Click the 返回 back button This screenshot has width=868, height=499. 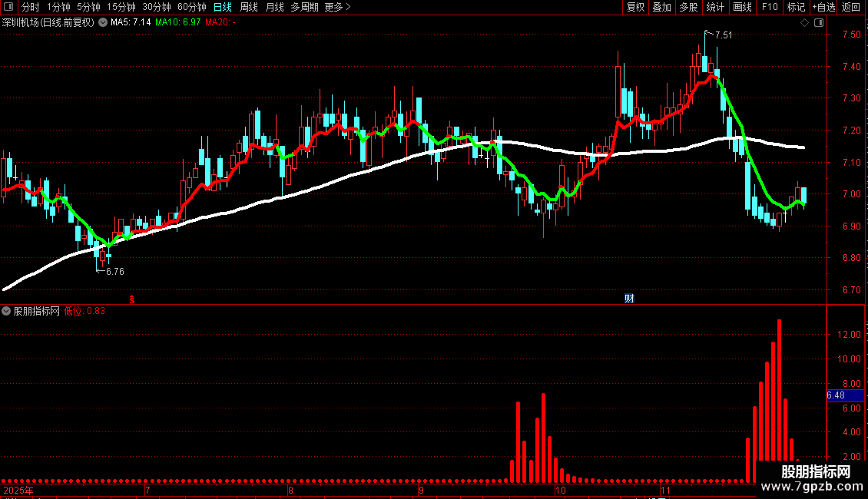coord(851,7)
